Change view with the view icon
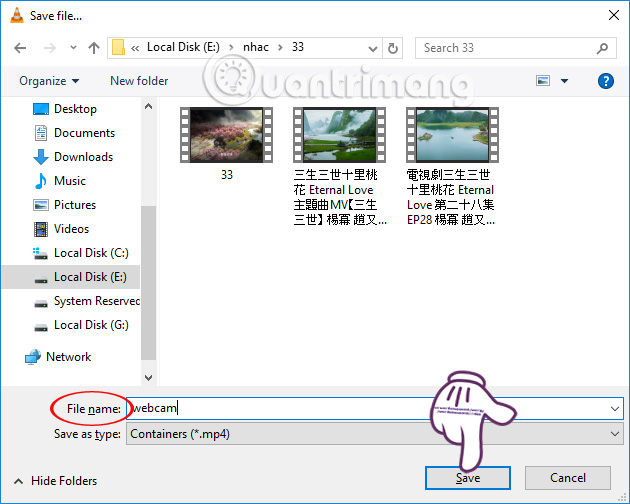 coord(543,81)
